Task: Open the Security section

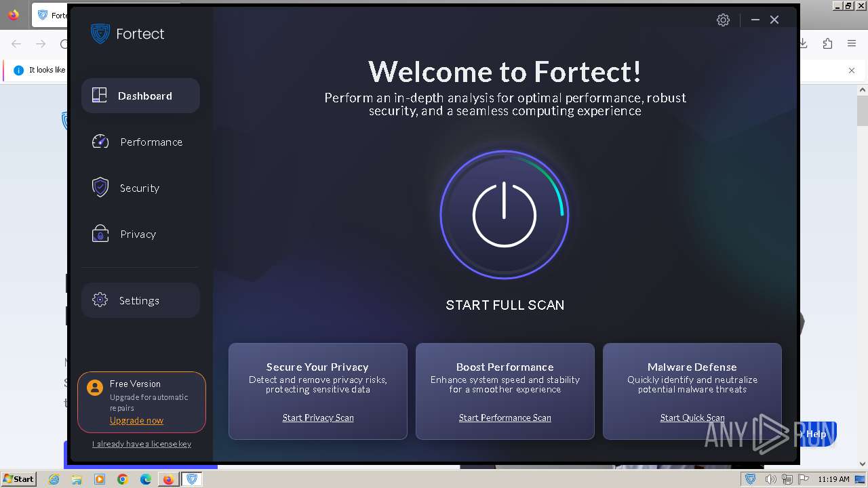Action: (x=140, y=188)
